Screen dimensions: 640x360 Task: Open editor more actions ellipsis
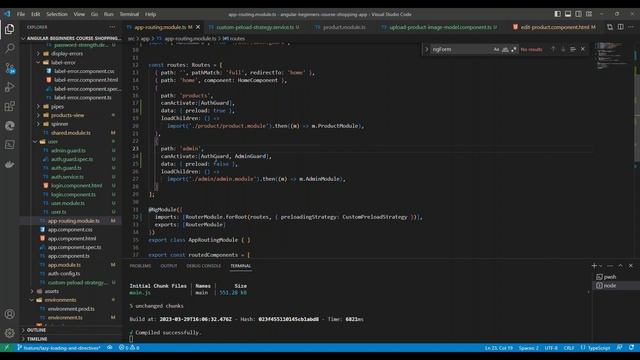[631, 27]
